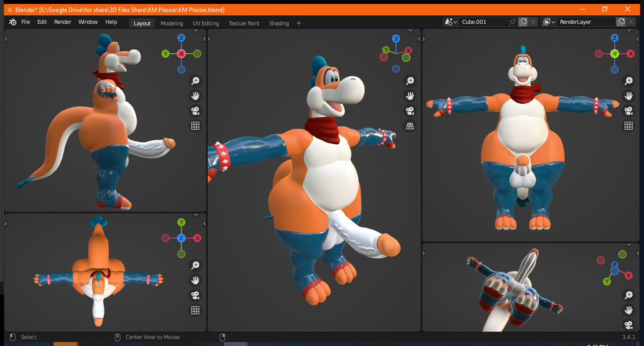Click X axis of bottom-right viewport gizmo
Viewport: 644px width, 346px height.
coord(629,276)
